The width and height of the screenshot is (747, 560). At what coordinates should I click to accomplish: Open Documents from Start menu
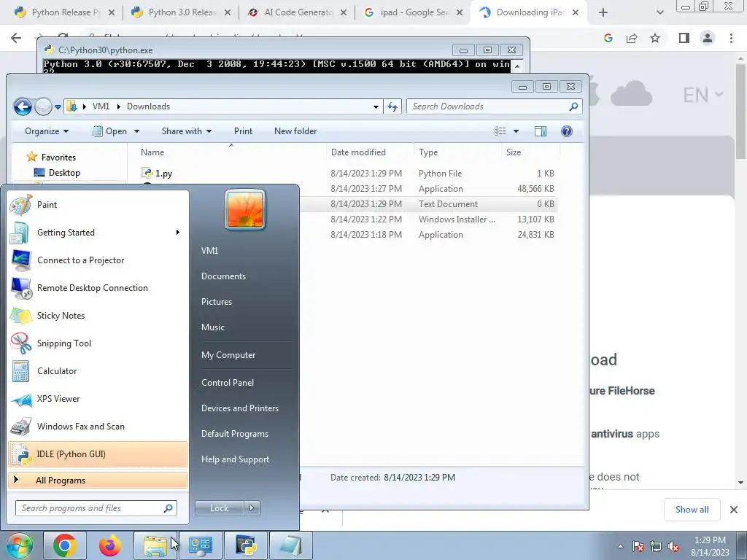[223, 276]
